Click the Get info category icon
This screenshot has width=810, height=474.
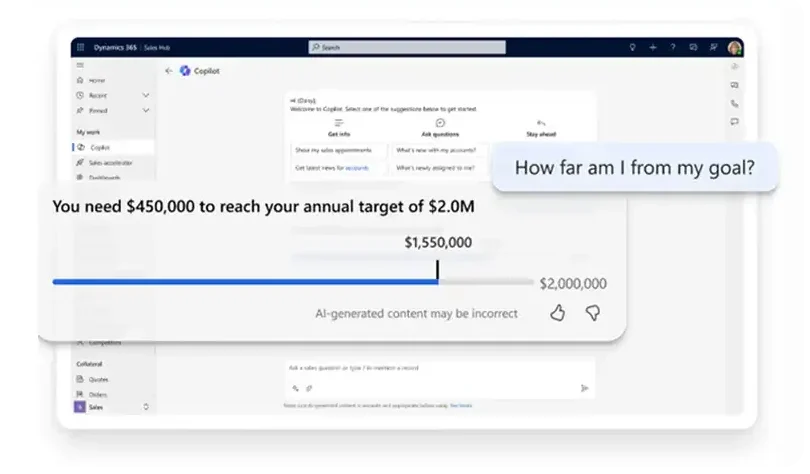click(x=339, y=123)
